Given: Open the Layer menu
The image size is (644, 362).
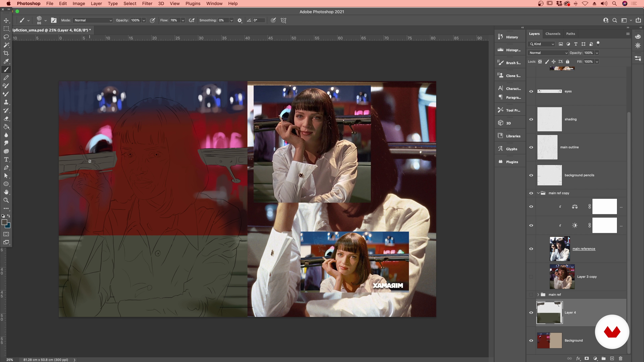Looking at the screenshot, I should pos(96,4).
